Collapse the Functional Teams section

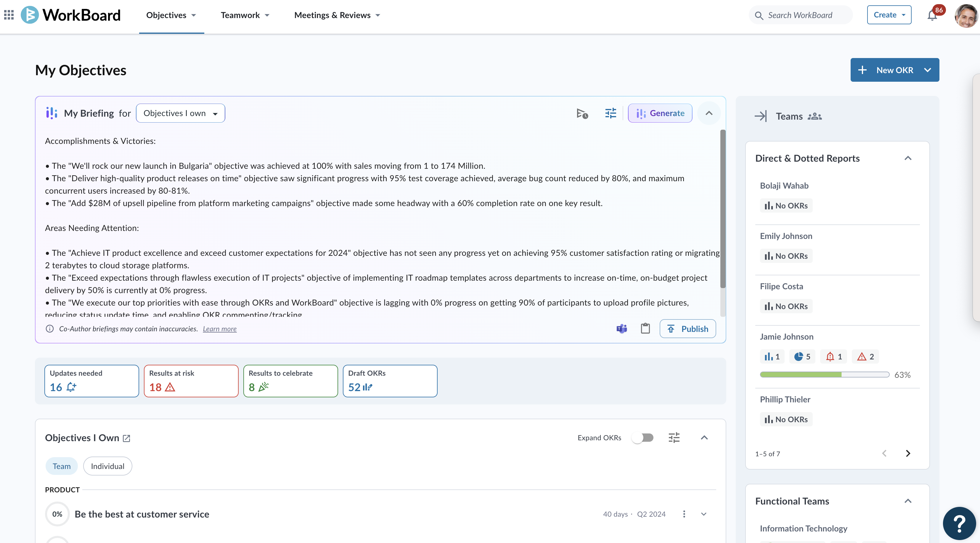[x=907, y=501]
